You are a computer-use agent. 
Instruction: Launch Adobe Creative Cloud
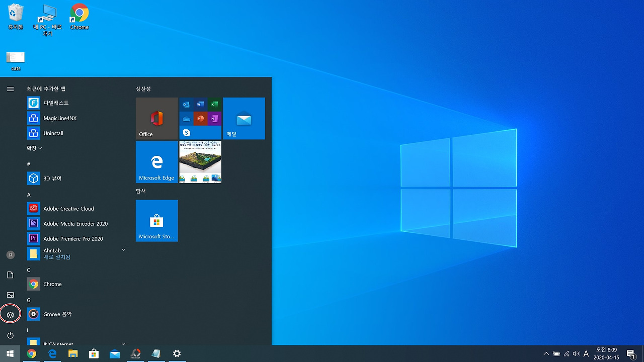75,209
